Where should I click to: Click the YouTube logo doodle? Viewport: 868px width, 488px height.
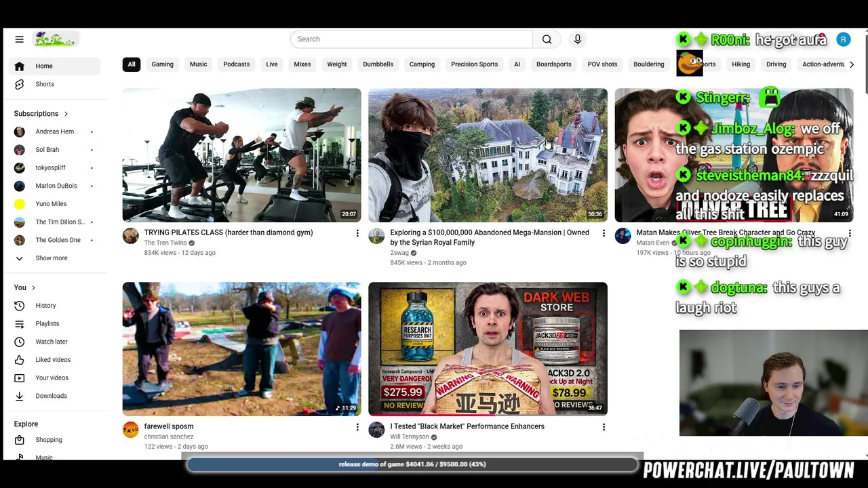pos(56,39)
